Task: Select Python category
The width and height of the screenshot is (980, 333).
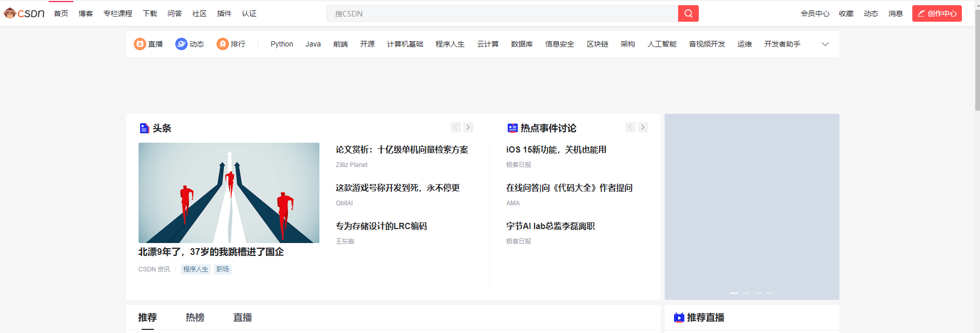Action: tap(282, 44)
